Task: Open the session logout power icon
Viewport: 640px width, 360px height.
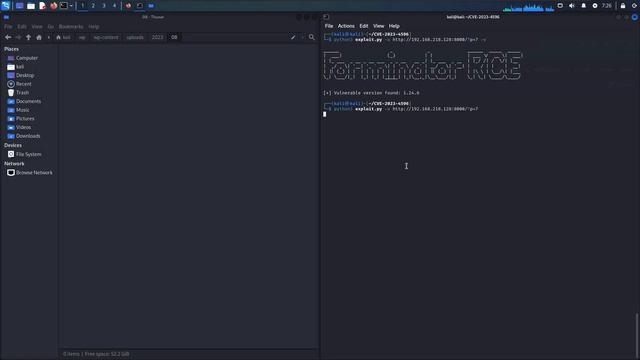Action: (x=634, y=6)
